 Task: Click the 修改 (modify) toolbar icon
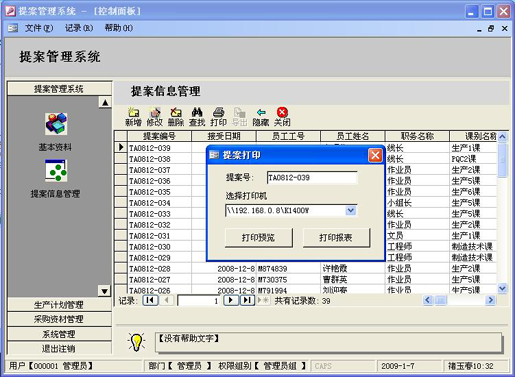pyautogui.click(x=155, y=116)
